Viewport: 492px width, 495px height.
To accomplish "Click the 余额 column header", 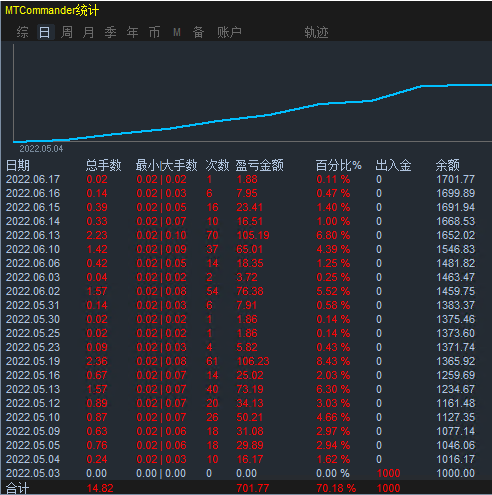I will [x=448, y=165].
